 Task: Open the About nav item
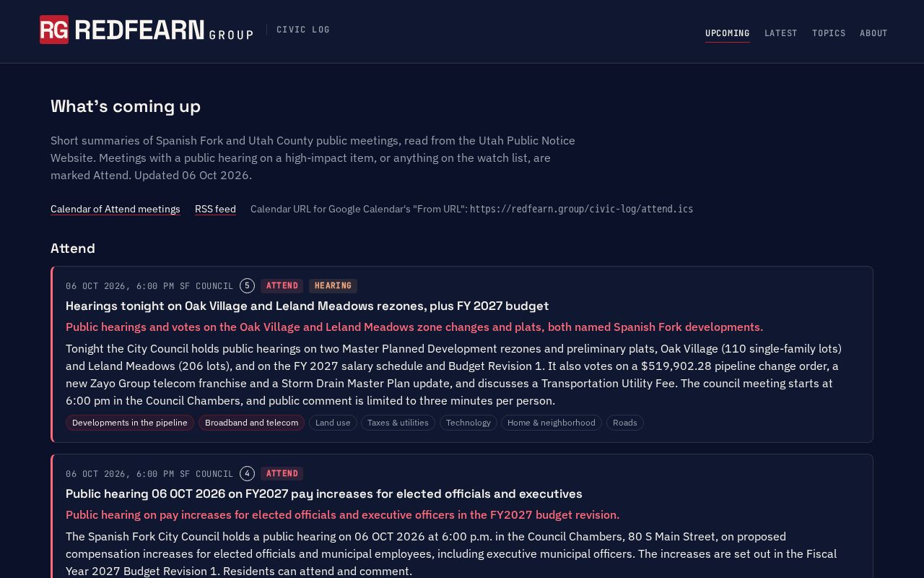(x=873, y=33)
